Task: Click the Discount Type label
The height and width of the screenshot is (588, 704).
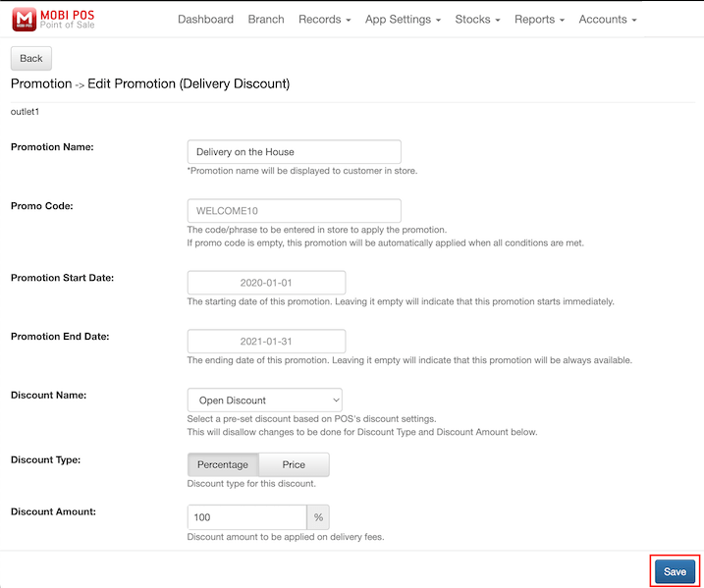Action: (46, 460)
